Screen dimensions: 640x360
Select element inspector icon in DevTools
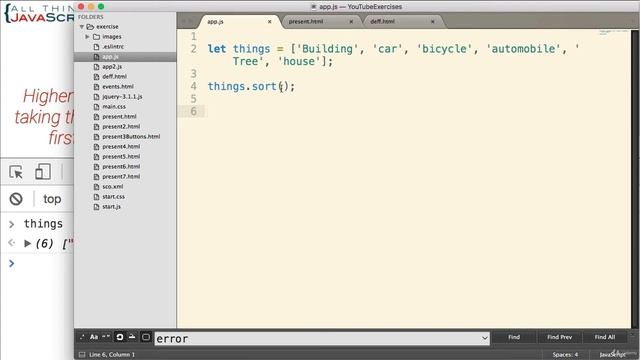[16, 172]
